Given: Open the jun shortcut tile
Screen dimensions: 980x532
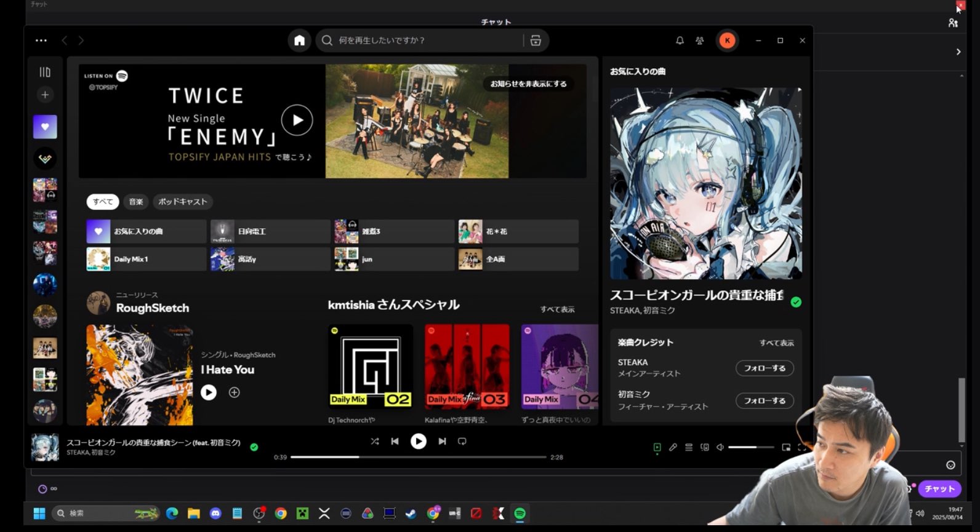Looking at the screenshot, I should coord(394,259).
